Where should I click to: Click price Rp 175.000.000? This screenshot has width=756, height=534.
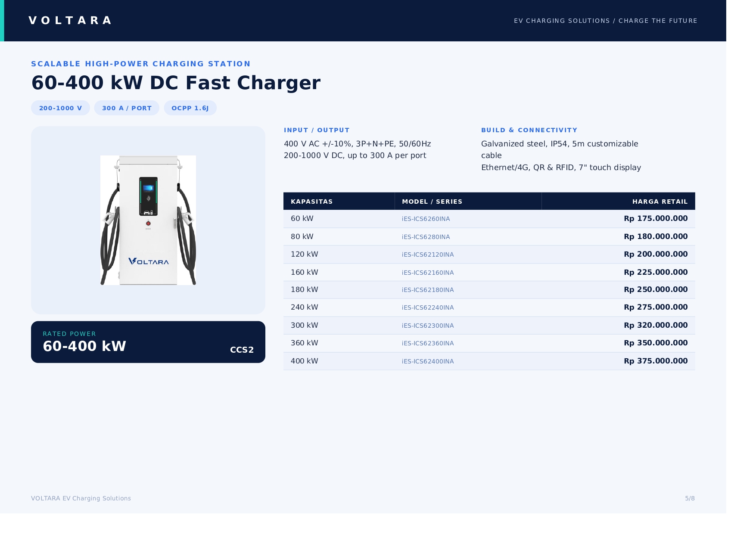click(x=656, y=218)
